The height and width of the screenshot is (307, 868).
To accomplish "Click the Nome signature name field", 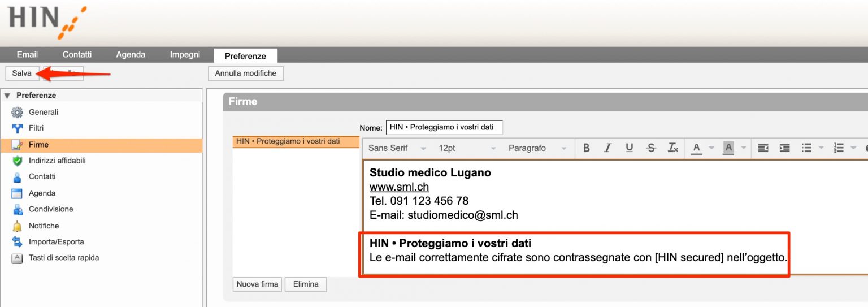I will 444,127.
